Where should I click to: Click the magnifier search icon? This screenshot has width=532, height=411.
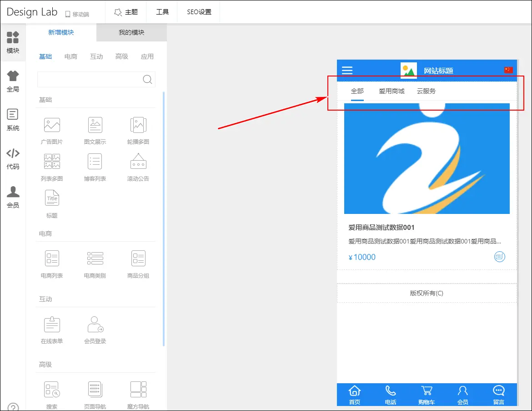click(147, 80)
